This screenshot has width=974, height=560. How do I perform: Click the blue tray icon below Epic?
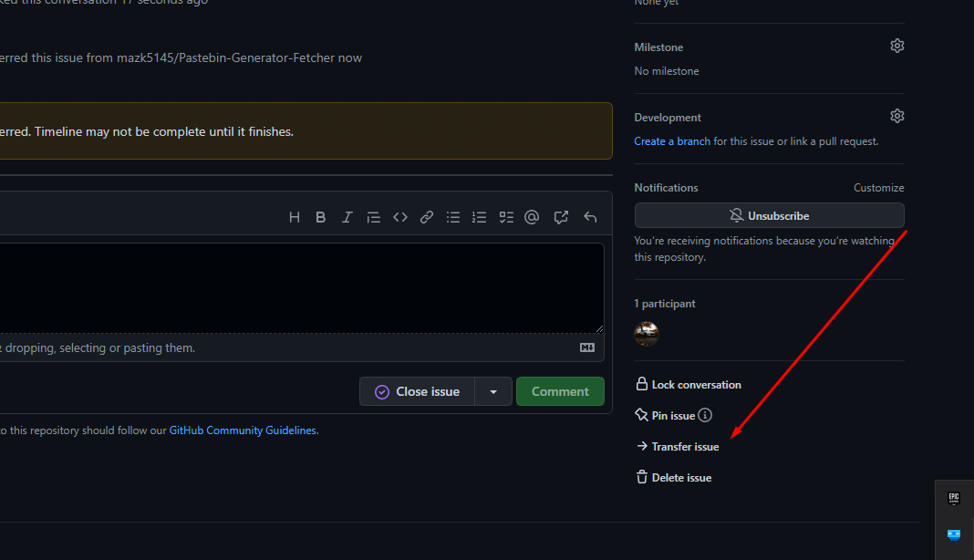pyautogui.click(x=954, y=534)
